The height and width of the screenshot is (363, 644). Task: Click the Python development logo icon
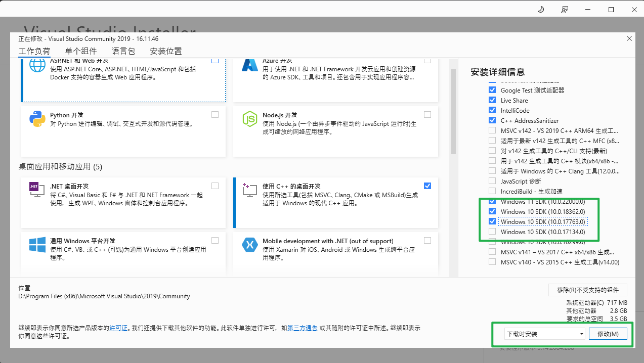point(37,119)
